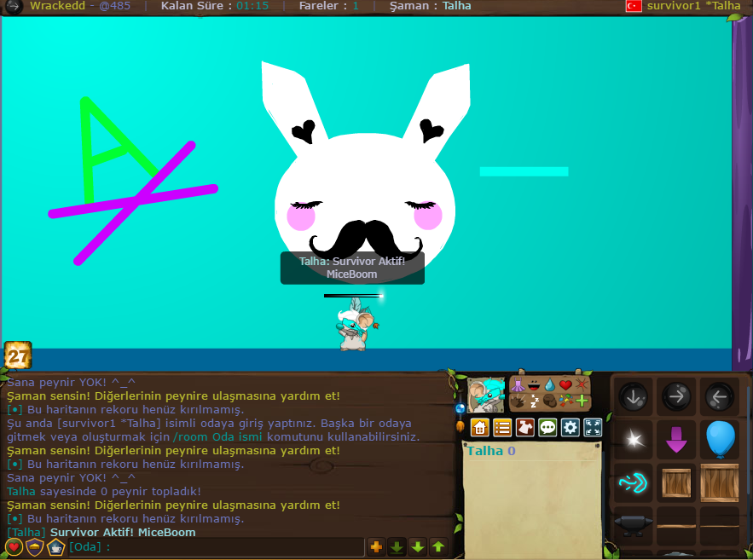The height and width of the screenshot is (560, 753).
Task: Click 'Kalan Süre : 01:15' timer
Action: tap(215, 6)
